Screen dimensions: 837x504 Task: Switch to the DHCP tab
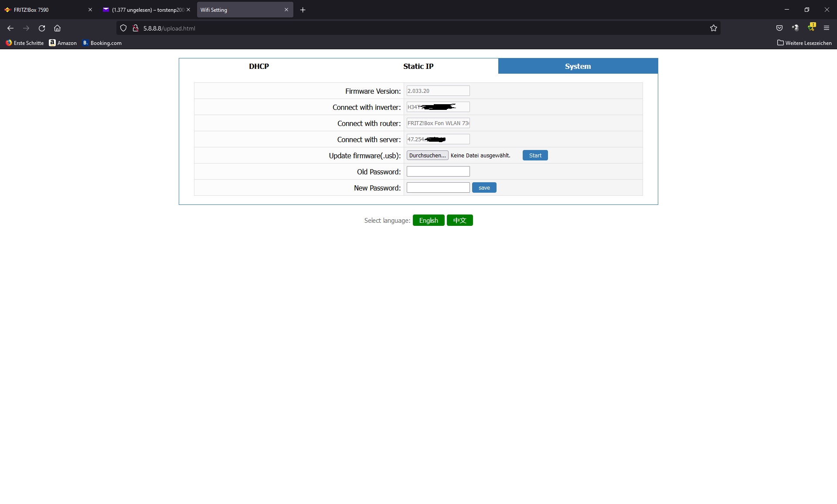259,66
